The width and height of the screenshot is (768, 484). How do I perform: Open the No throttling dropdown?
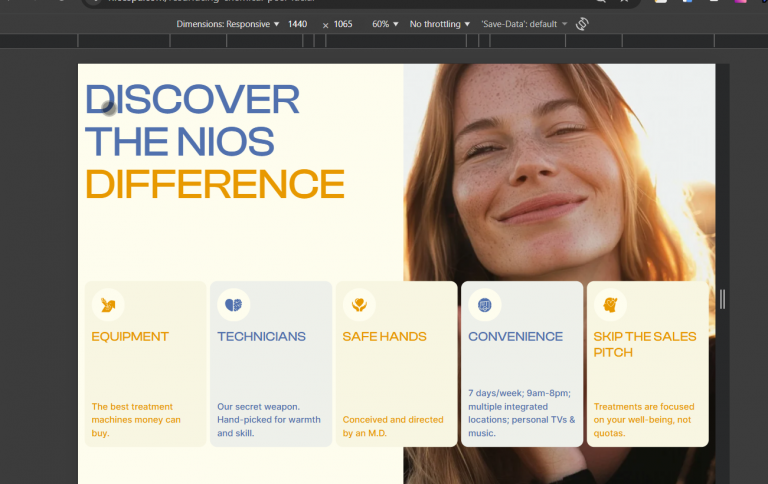[x=439, y=23]
